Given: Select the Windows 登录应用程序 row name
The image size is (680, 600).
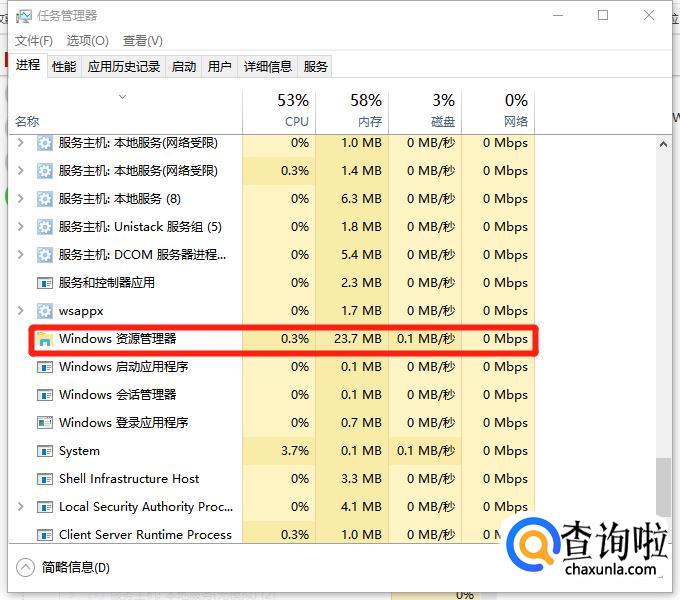Looking at the screenshot, I should [x=124, y=423].
